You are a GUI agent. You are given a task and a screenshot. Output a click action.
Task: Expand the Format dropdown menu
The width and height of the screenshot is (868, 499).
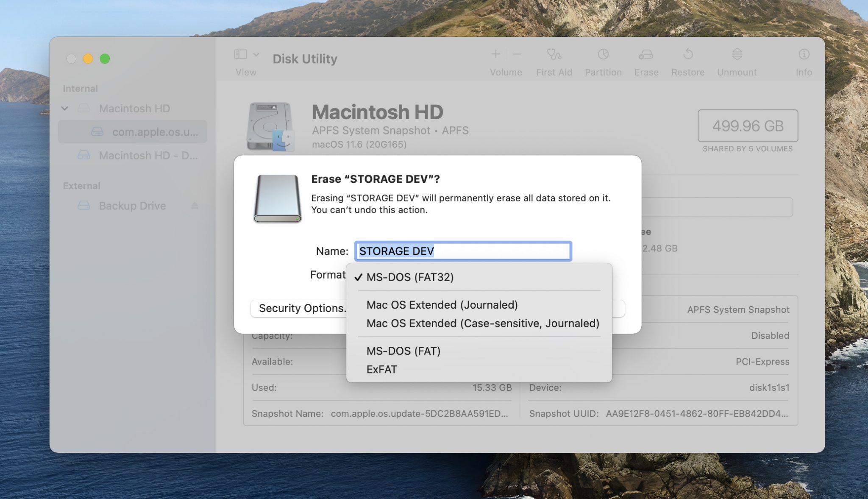[x=462, y=275]
